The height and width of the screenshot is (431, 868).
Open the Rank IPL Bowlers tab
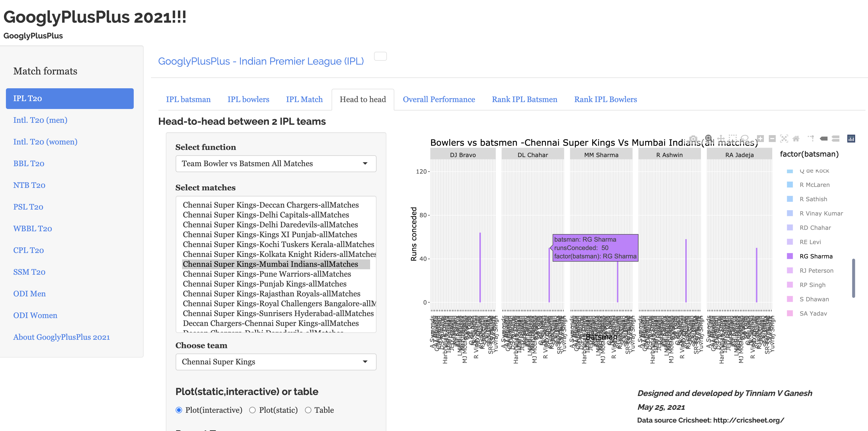pos(605,99)
